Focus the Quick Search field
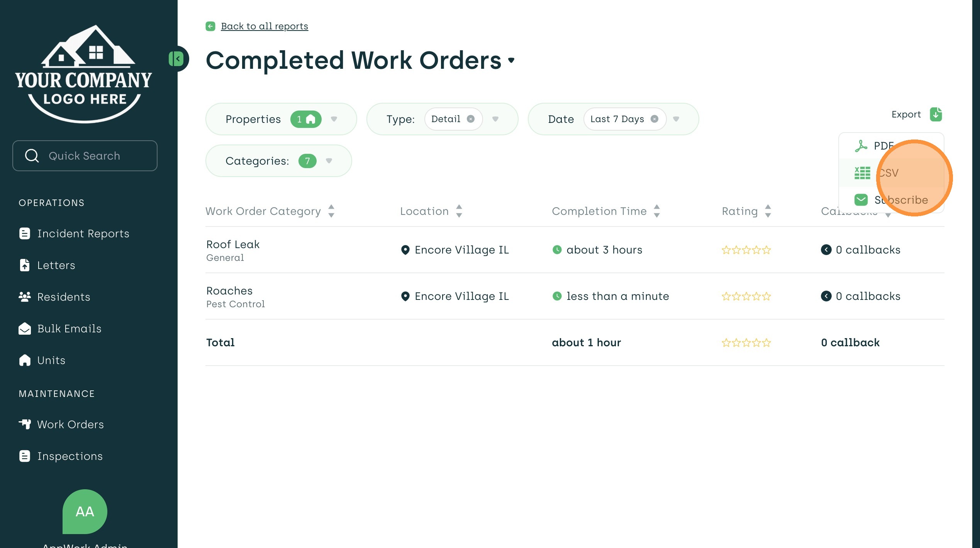Screen dimensions: 980x548 tap(85, 156)
